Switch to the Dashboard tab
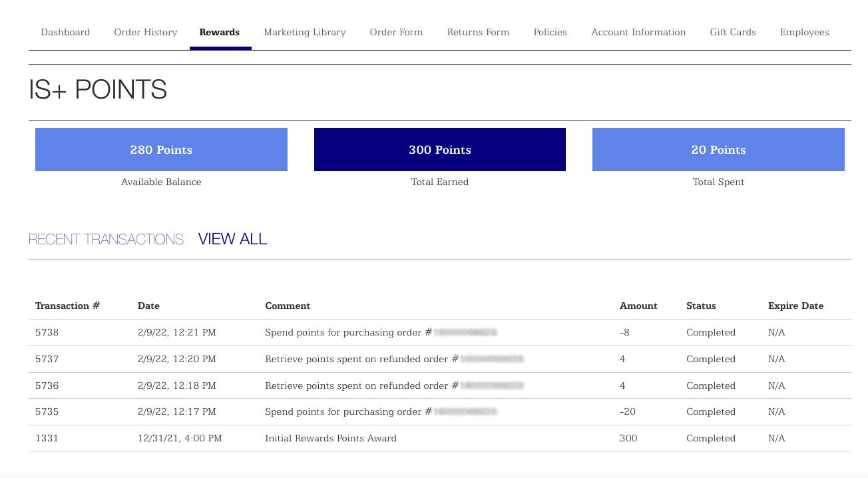This screenshot has width=868, height=478. tap(65, 32)
